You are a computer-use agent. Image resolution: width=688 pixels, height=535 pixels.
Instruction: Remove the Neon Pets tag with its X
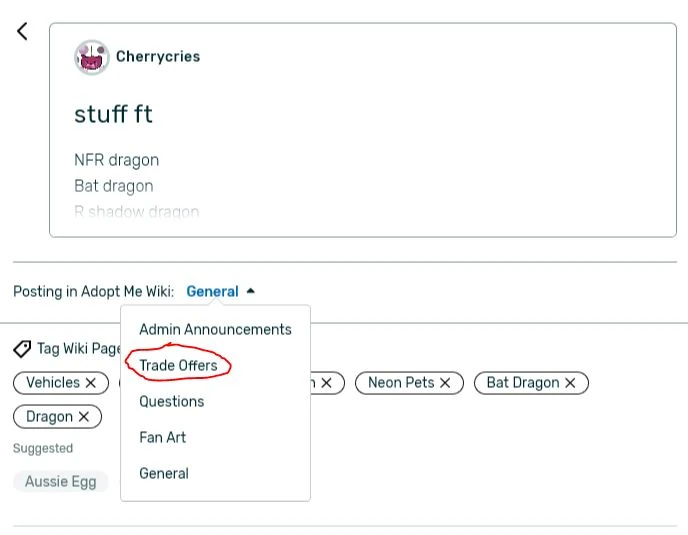click(445, 383)
